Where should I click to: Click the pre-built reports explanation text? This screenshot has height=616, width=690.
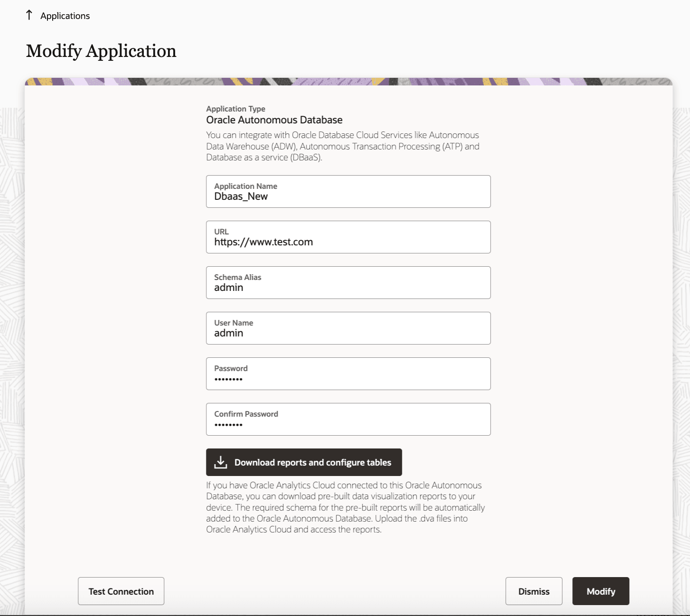pyautogui.click(x=345, y=507)
